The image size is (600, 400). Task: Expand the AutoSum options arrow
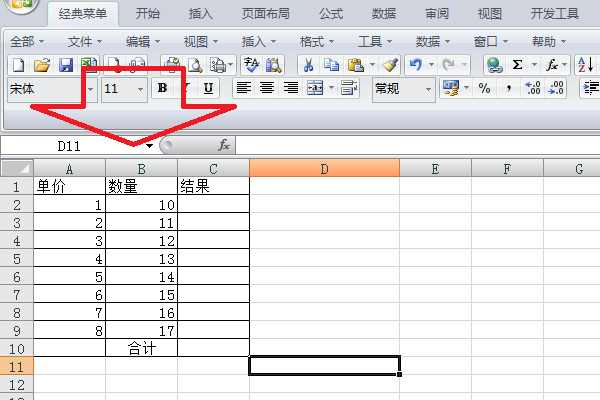pyautogui.click(x=534, y=65)
